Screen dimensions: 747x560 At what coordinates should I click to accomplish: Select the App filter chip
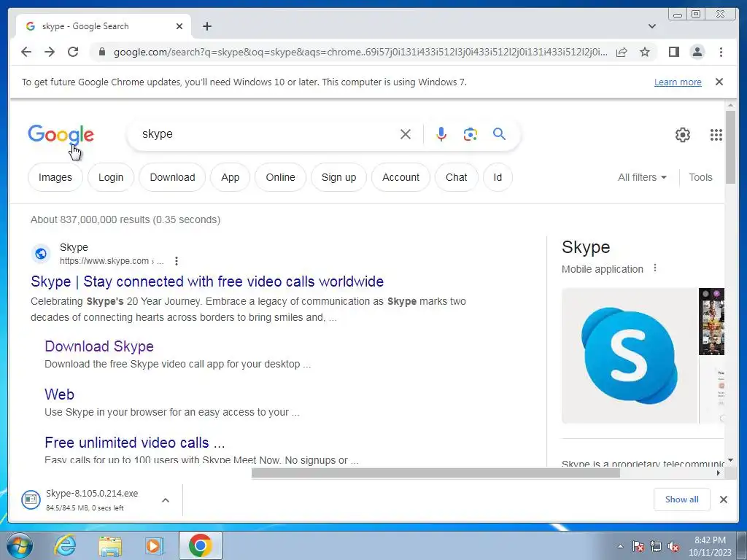230,177
